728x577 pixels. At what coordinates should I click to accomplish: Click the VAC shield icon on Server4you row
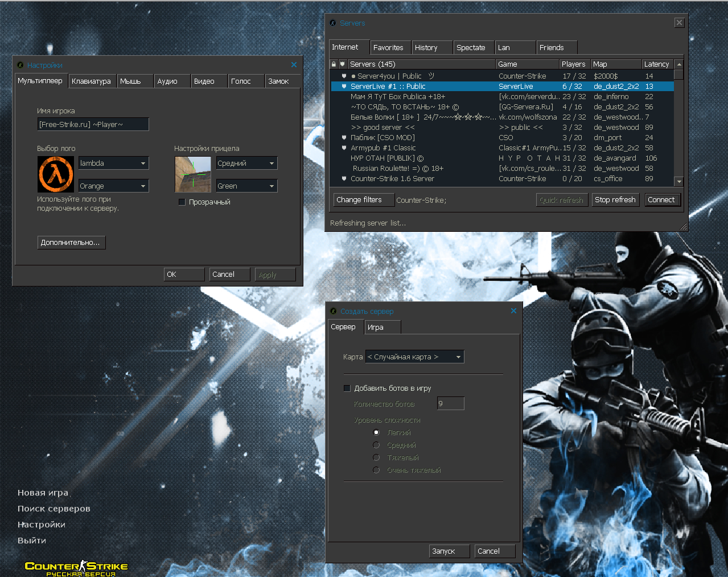click(344, 76)
